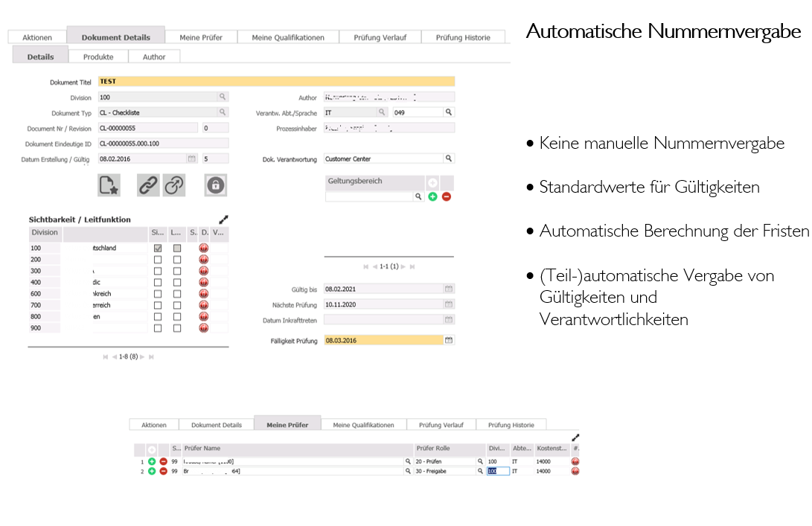Viewport: 812px width, 526px height.
Task: Open Prüfung Verlauf tab in the lower panel
Action: pyautogui.click(x=441, y=425)
